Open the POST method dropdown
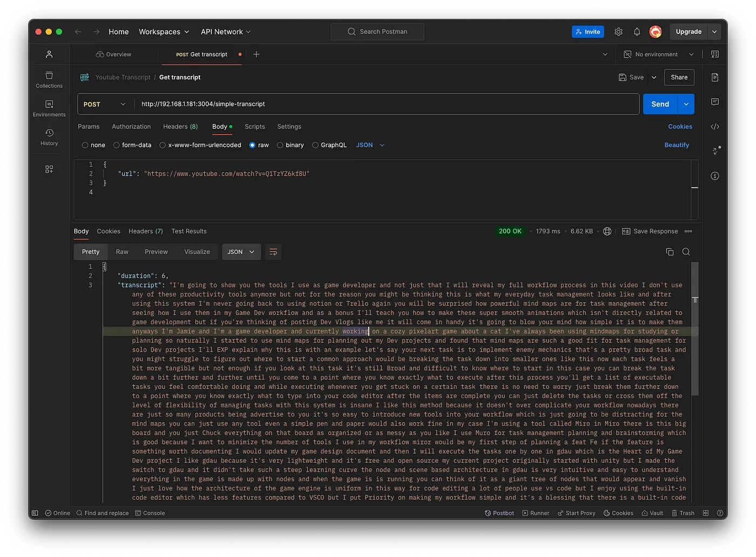Screen dimensions: 756x557 coord(105,104)
